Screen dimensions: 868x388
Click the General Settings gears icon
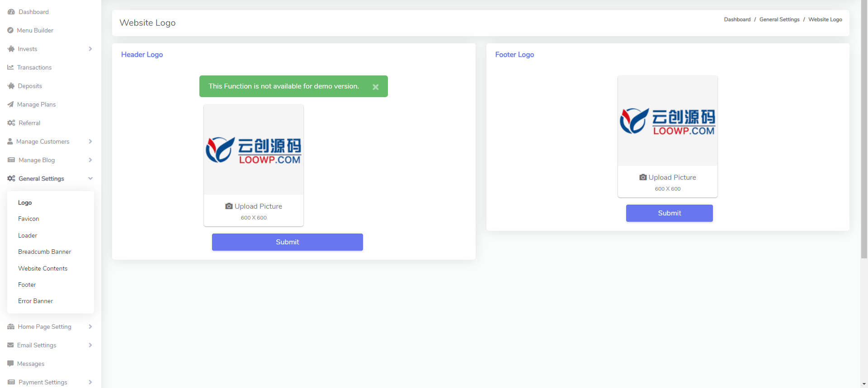[11, 178]
